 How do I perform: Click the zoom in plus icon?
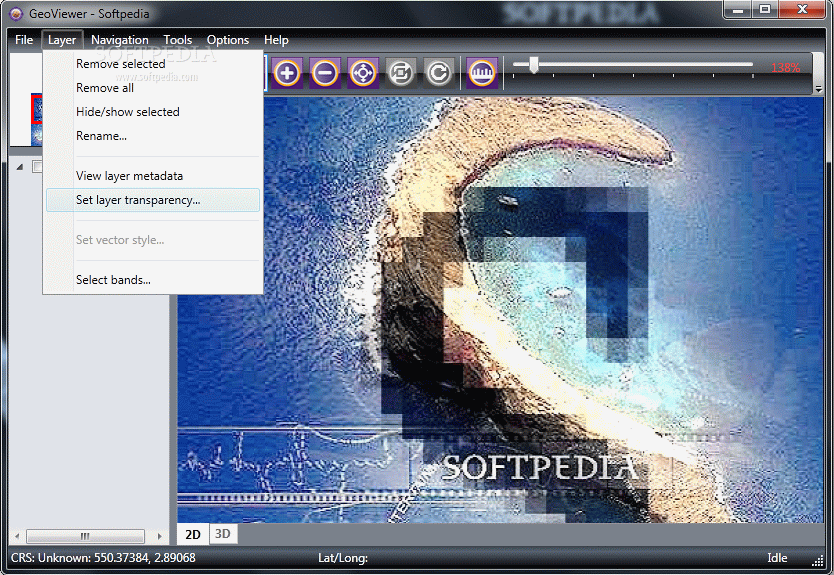point(287,72)
